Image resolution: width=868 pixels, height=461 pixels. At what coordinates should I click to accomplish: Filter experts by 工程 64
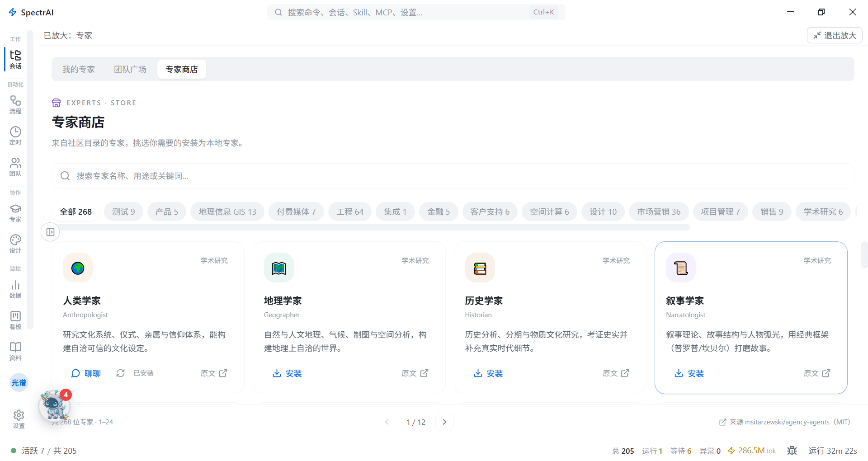click(x=350, y=212)
